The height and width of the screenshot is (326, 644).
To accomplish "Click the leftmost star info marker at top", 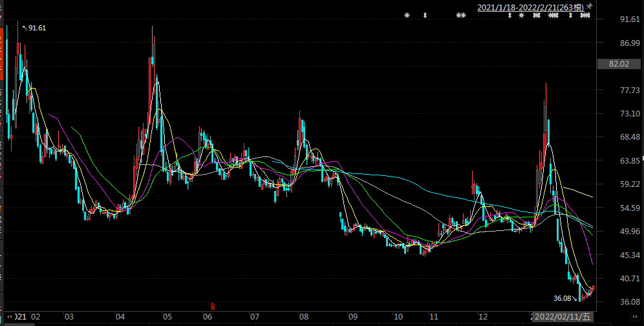I will tap(407, 15).
